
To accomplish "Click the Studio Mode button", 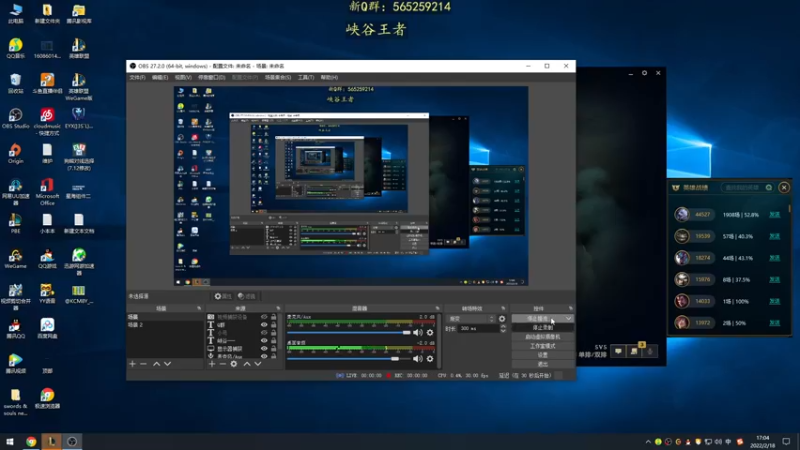I will (542, 346).
